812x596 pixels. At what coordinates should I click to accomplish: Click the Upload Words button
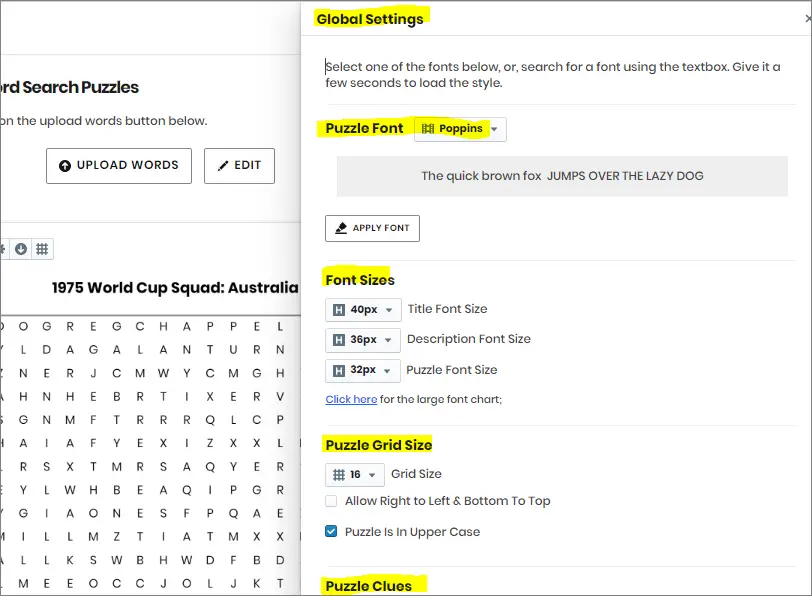[119, 166]
